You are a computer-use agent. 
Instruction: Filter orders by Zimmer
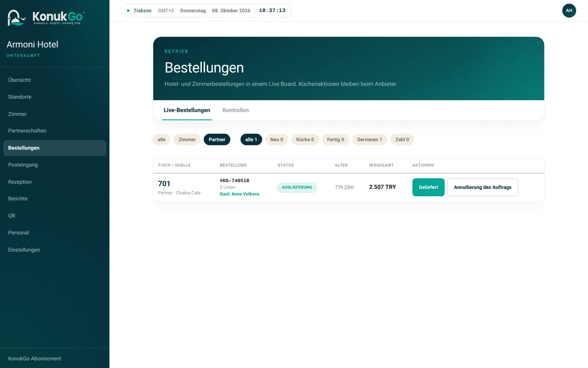pos(187,139)
